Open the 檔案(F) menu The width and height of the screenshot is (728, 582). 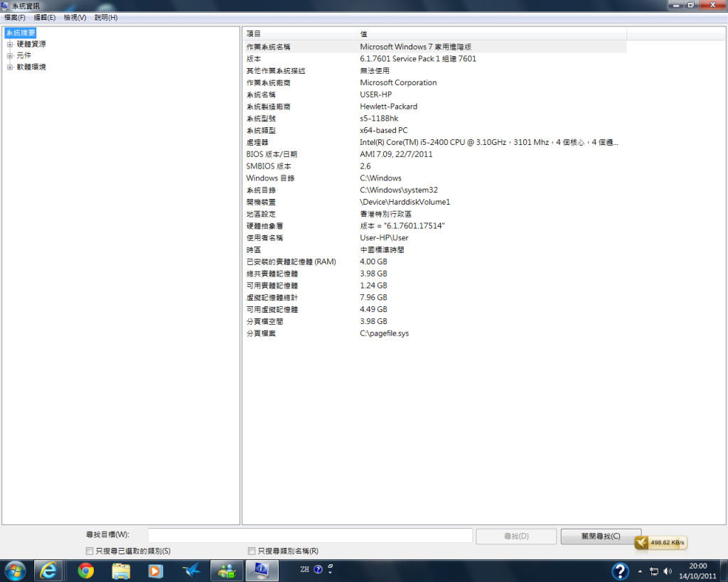(15, 17)
